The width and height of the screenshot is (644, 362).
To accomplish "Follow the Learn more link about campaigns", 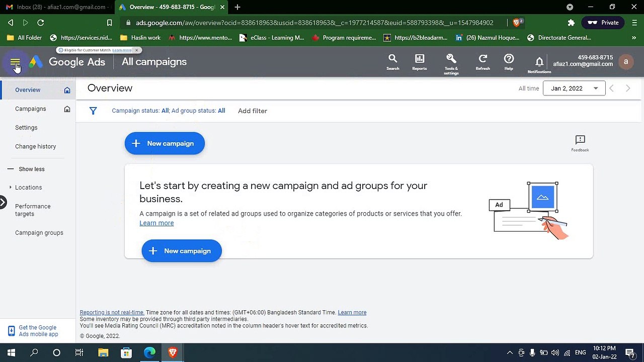I will point(156,223).
